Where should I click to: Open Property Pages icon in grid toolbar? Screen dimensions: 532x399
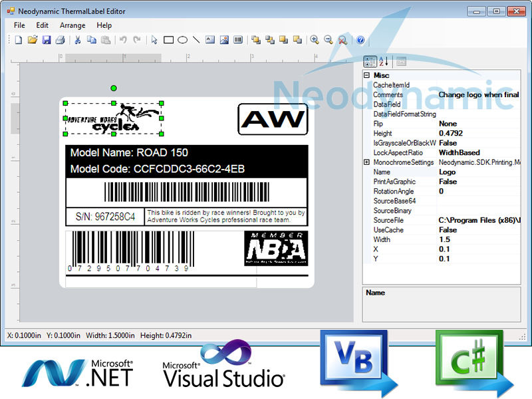401,62
